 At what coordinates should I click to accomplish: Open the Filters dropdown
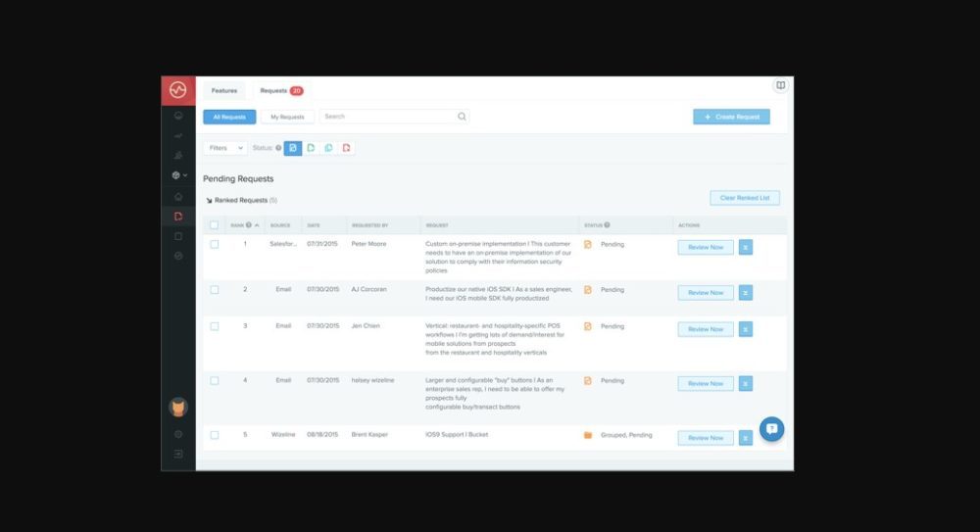(x=225, y=148)
